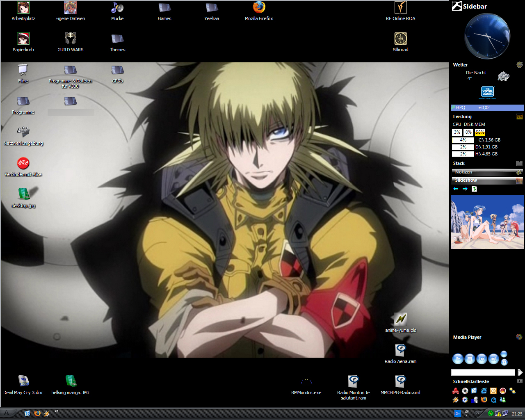This screenshot has width=525, height=420.
Task: Click the Sidebar logo header
Action: click(469, 6)
